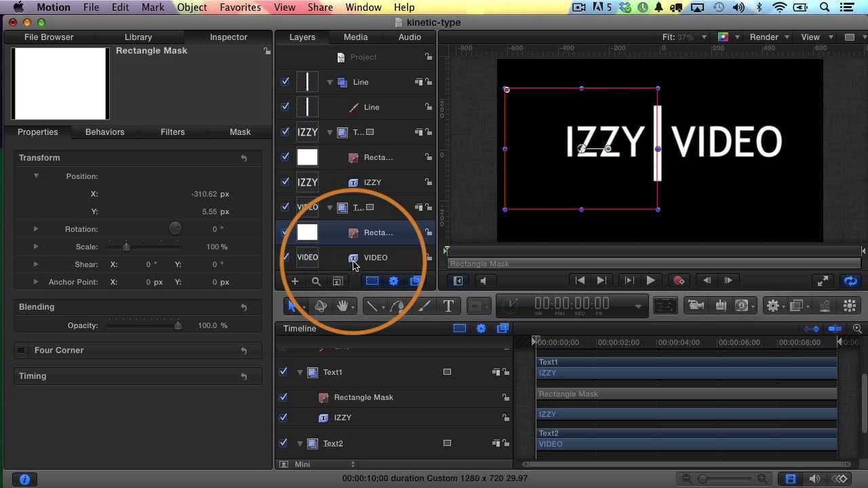Choose the 3D Transform tool
This screenshot has width=868, height=488.
321,306
